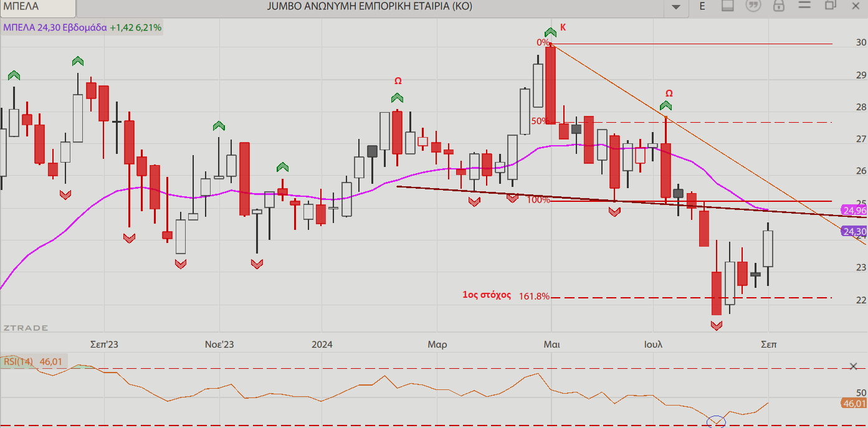Viewport: 868px width, 428px height.
Task: Click the ΜΠΕΛΑ symbol input field
Action: (39, 7)
